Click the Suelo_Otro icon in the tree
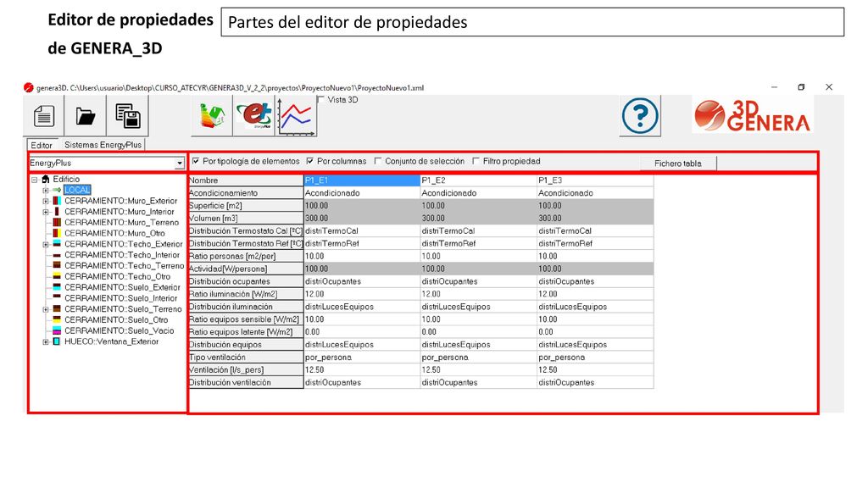 (x=57, y=319)
